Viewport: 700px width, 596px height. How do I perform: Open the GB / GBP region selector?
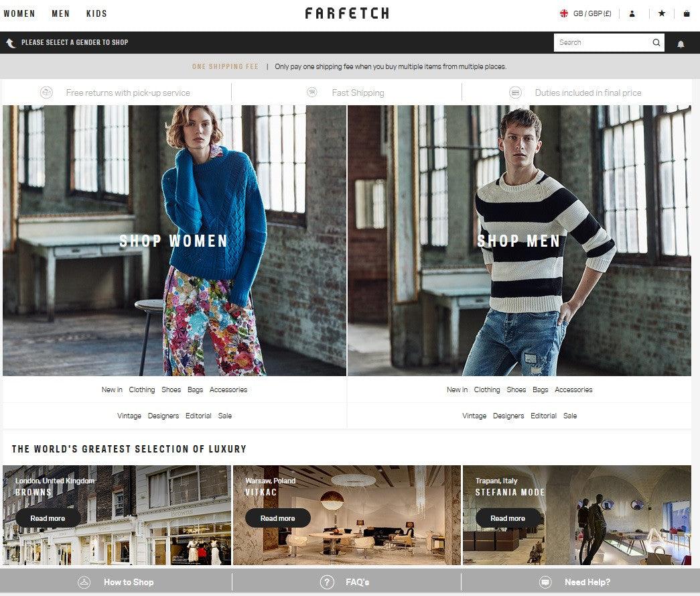[x=585, y=13]
